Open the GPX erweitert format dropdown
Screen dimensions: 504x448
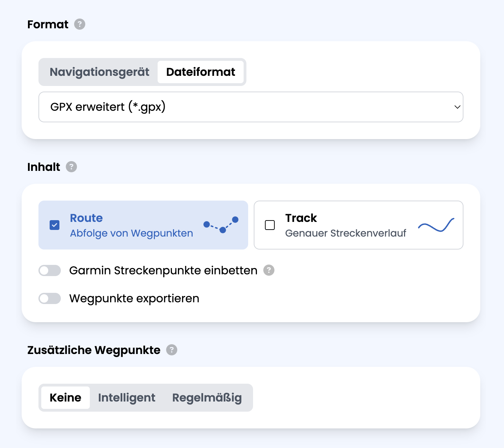251,107
